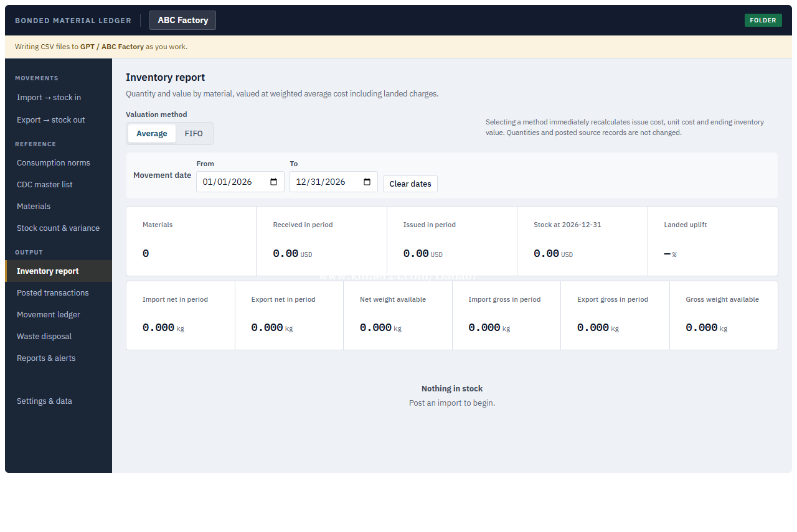Click the Net weight available card
The width and height of the screenshot is (797, 532).
click(x=398, y=315)
